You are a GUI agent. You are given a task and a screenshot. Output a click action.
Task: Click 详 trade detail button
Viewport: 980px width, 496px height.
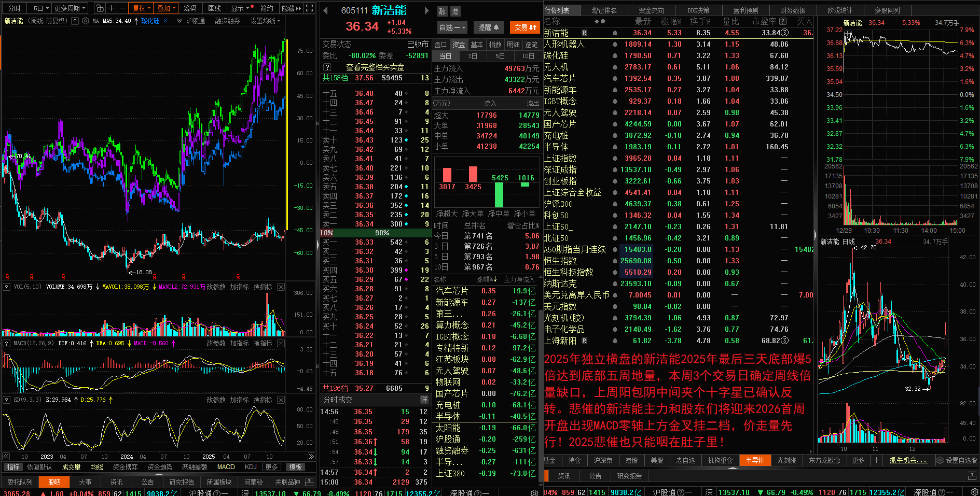point(424,400)
